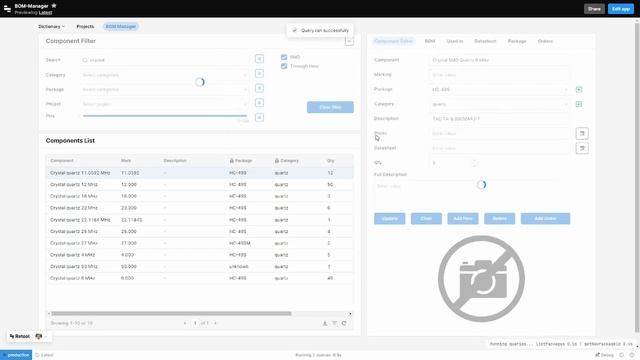
Task: Click into the Search filter field
Action: tap(165, 60)
